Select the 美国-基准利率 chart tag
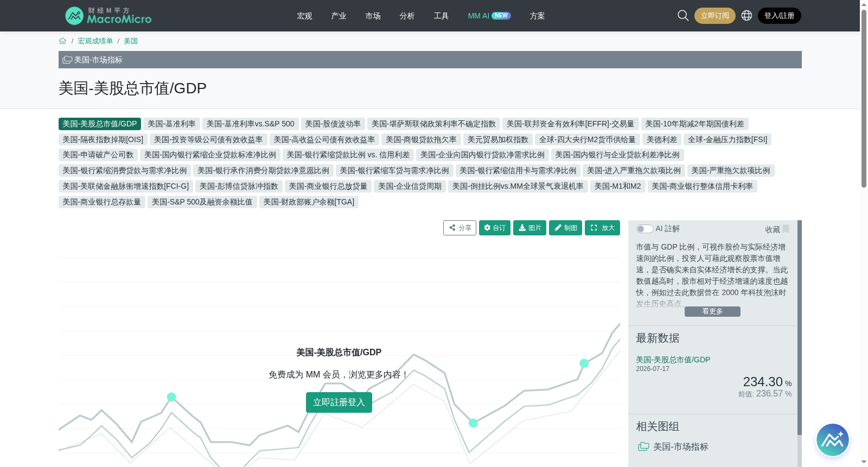The width and height of the screenshot is (868, 467). (171, 124)
